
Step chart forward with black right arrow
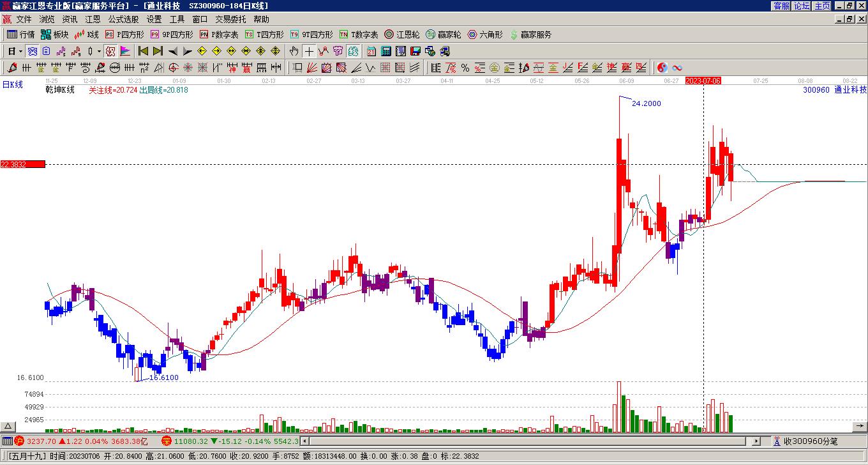tap(187, 51)
